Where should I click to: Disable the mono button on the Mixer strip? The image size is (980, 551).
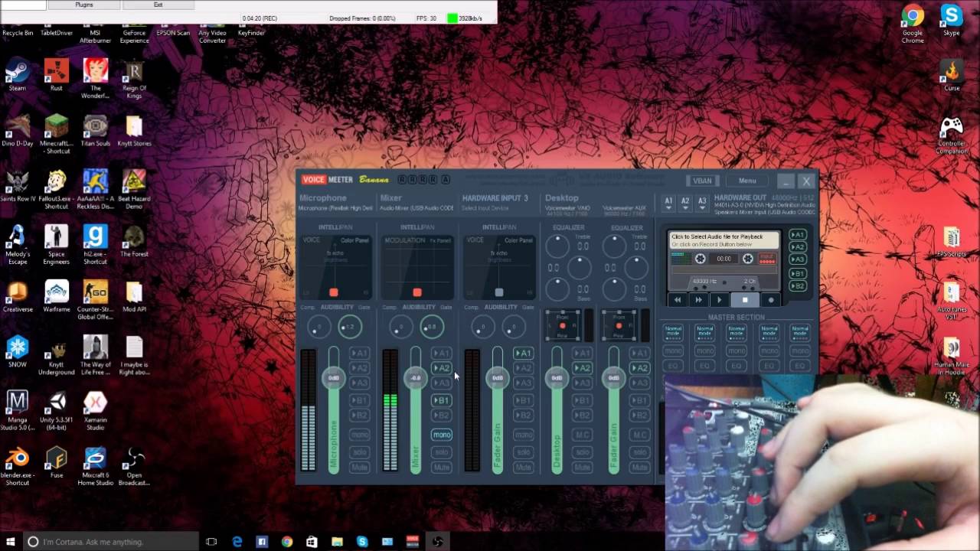(441, 435)
